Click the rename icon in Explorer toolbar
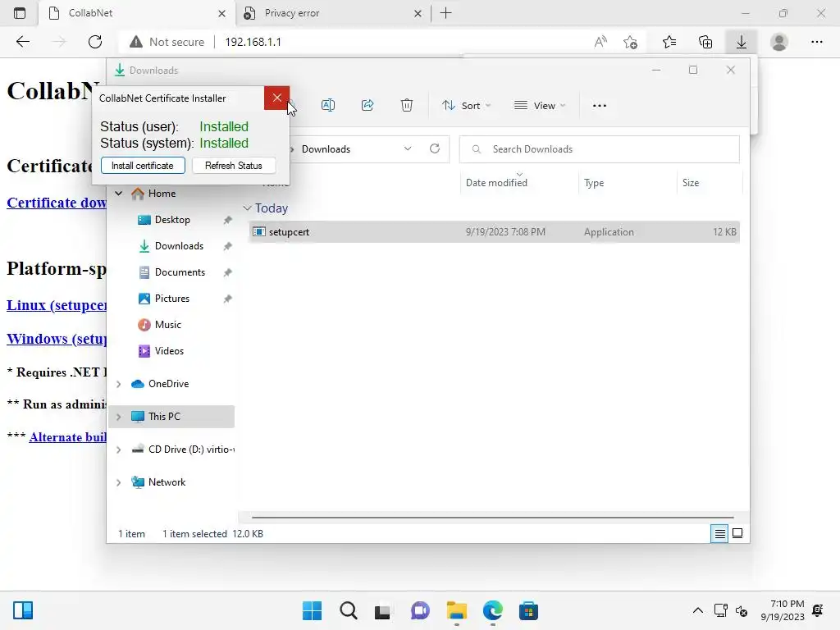 click(x=328, y=105)
